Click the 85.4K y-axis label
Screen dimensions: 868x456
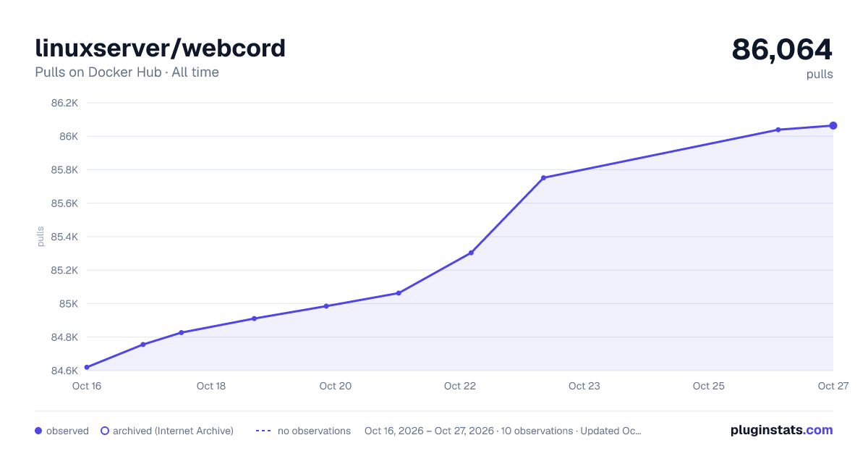(64, 237)
